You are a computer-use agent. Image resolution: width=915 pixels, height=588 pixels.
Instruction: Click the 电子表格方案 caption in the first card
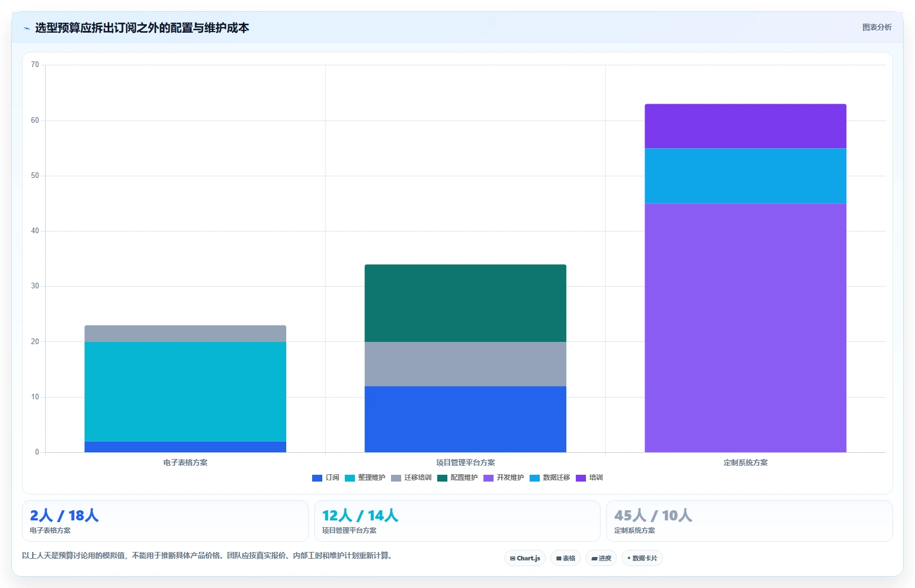coord(50,531)
